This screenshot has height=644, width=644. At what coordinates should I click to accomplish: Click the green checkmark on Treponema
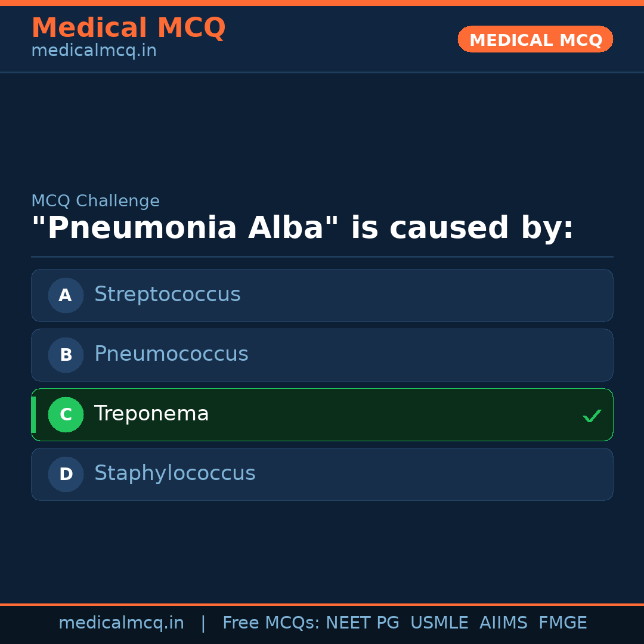pyautogui.click(x=592, y=416)
